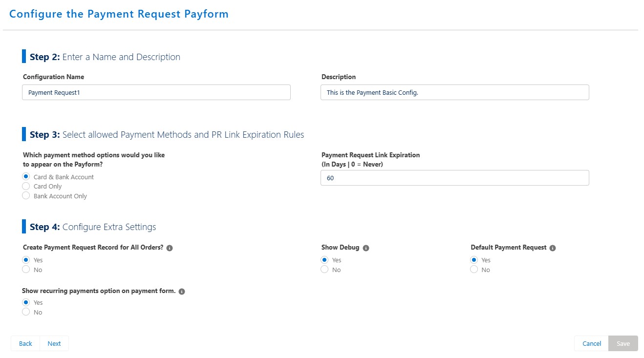Viewport: 644px width, 358px height.
Task: Click the Payment Request Link Expiration field
Action: pyautogui.click(x=454, y=178)
